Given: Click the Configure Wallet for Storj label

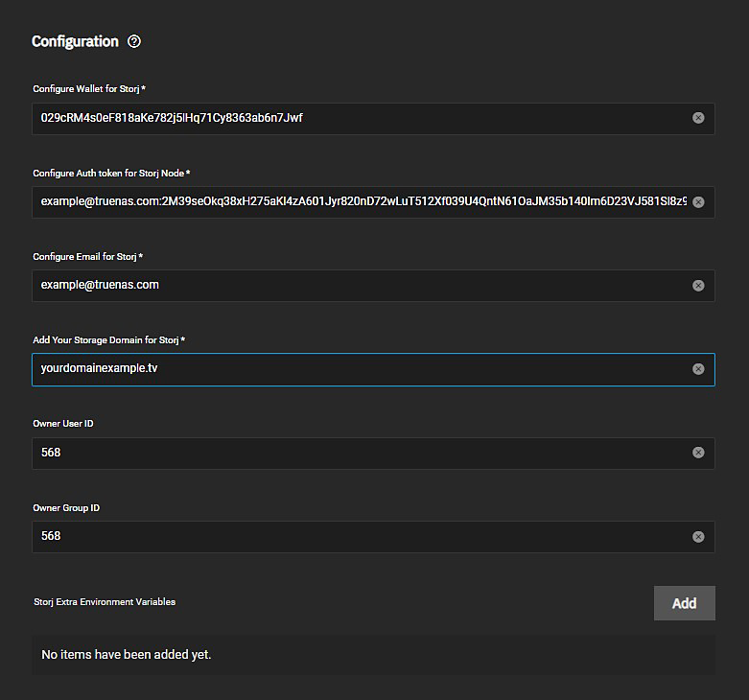Looking at the screenshot, I should 89,89.
